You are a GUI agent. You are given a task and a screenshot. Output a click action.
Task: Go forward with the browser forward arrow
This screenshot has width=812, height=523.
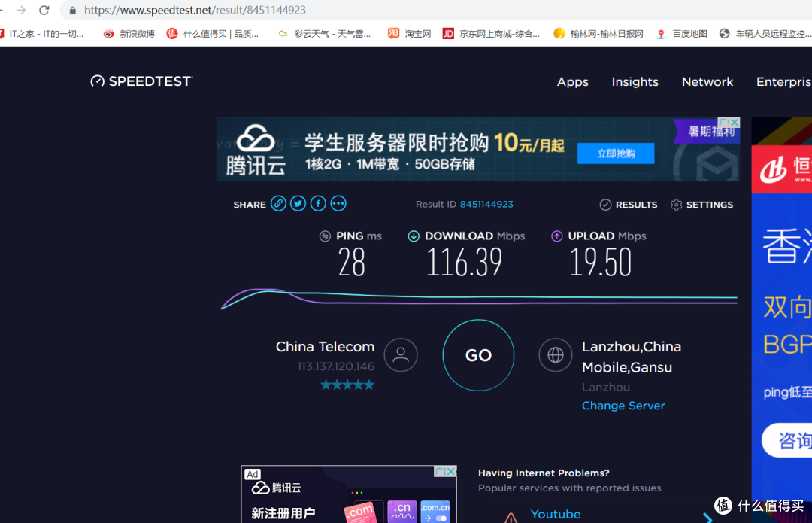coord(21,10)
